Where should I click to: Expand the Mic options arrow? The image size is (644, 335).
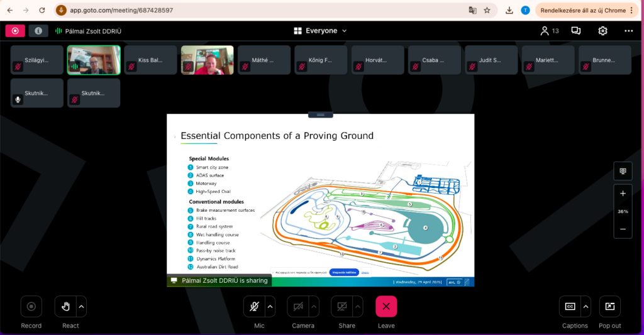pyautogui.click(x=270, y=307)
